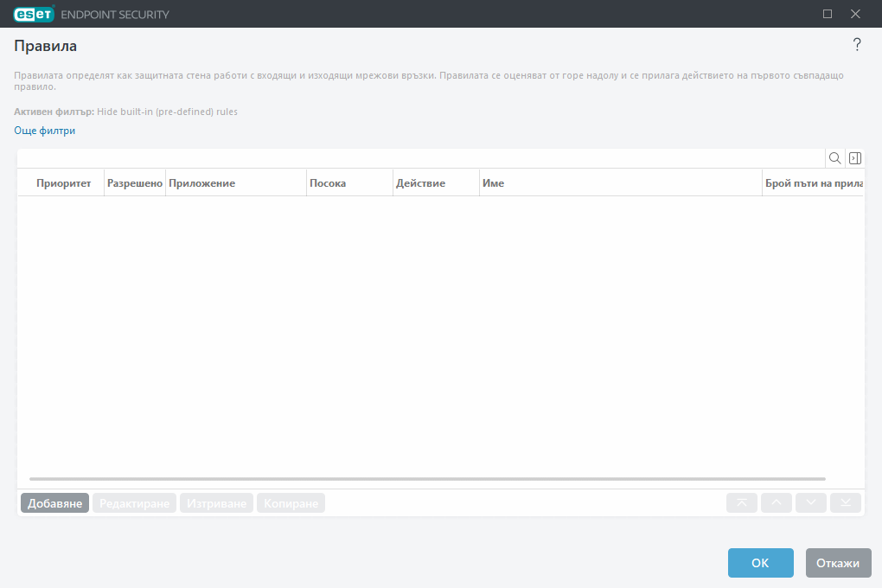Image resolution: width=882 pixels, height=588 pixels.
Task: Cancel with the Откажи button
Action: 837,563
